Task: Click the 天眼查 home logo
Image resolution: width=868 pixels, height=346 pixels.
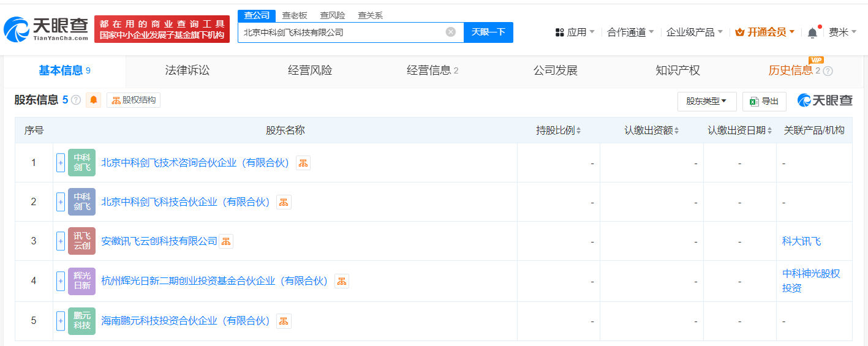Action: coord(47,29)
